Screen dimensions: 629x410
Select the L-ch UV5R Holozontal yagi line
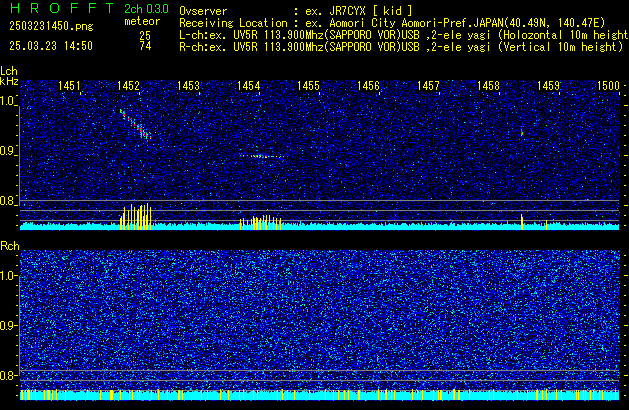tap(404, 35)
